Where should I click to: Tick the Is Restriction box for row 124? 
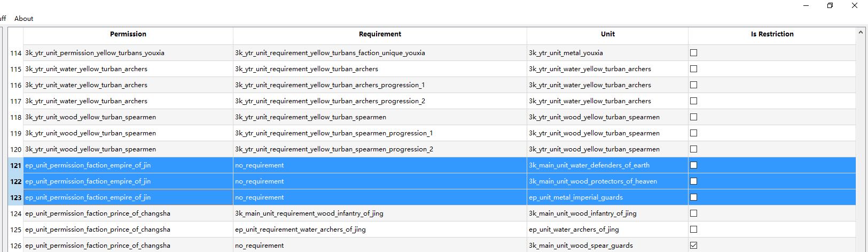coord(693,213)
